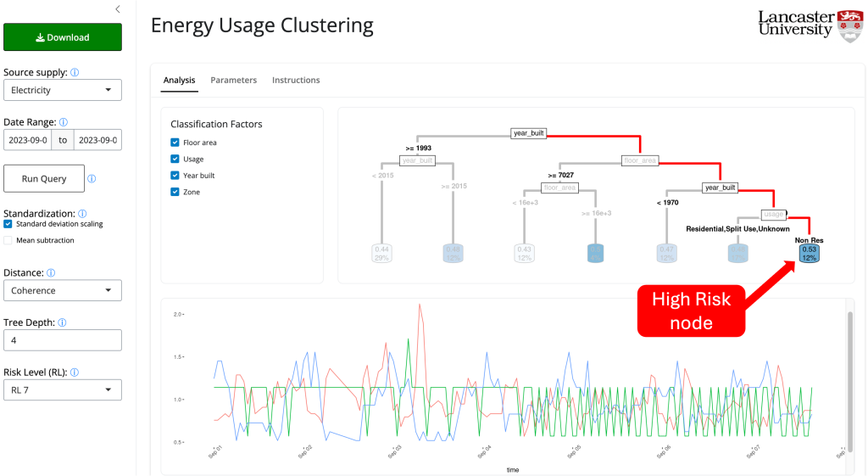
Task: Click the Risk Level info icon
Action: [74, 372]
